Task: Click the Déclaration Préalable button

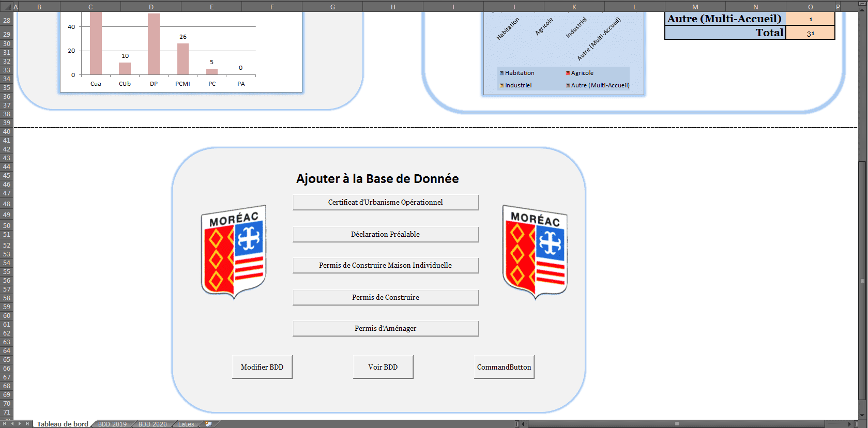Action: [386, 234]
